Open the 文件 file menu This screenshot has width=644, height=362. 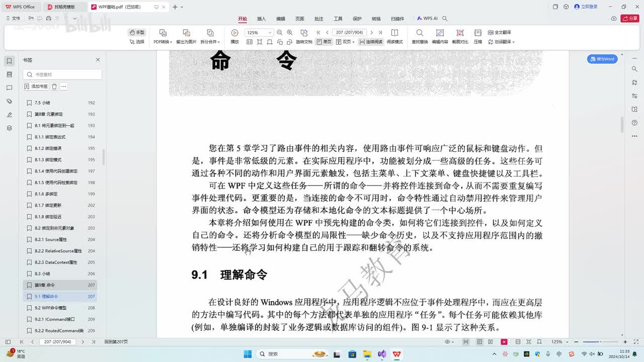[13, 18]
